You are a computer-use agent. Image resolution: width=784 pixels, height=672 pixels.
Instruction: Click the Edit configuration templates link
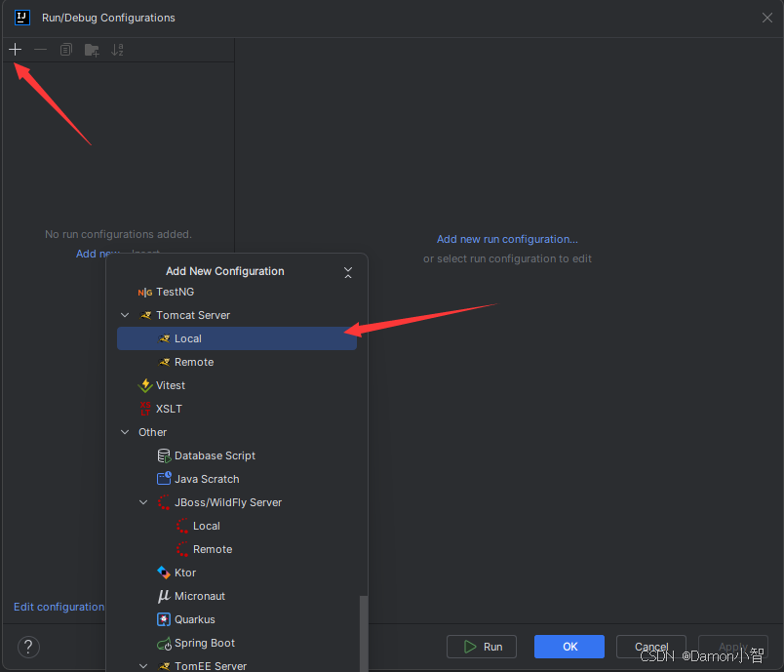click(x=59, y=607)
